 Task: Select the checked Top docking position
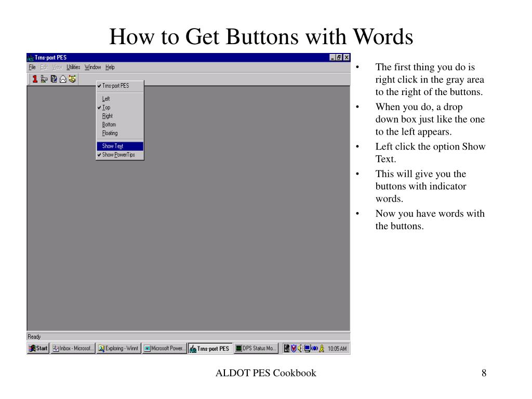point(120,108)
